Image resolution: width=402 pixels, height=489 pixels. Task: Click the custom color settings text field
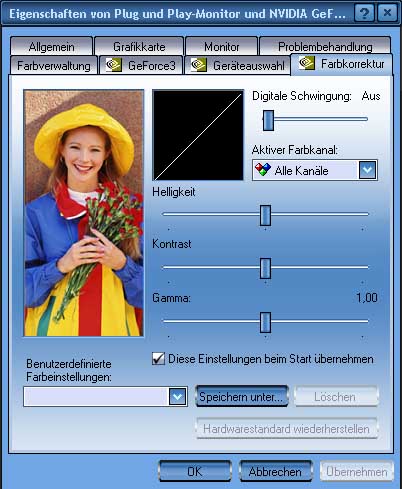96,397
